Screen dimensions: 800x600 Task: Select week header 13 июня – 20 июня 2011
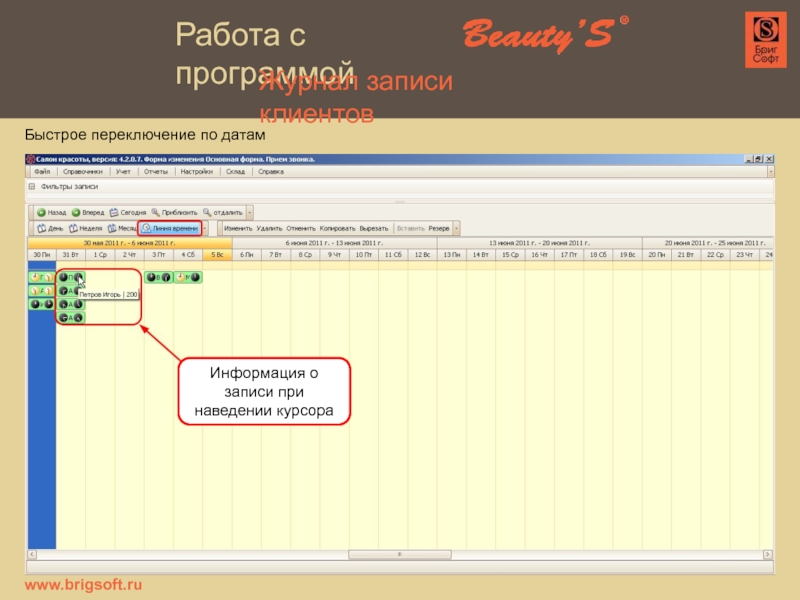click(x=539, y=243)
